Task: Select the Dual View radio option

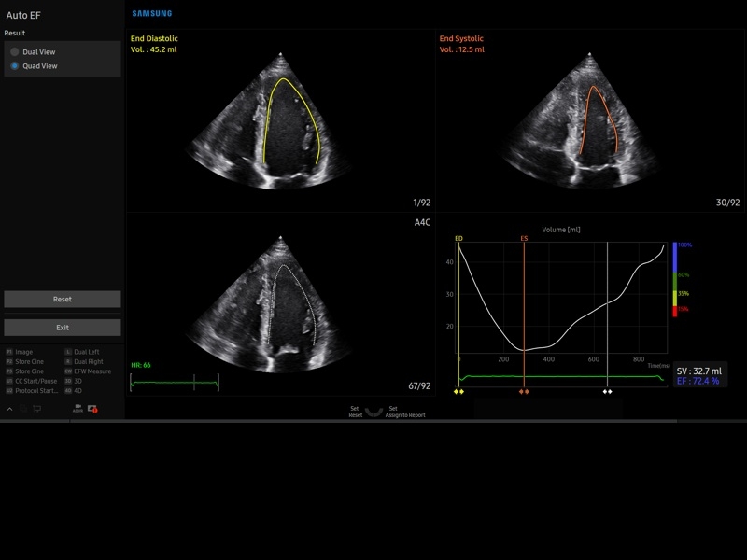Action: (15, 52)
